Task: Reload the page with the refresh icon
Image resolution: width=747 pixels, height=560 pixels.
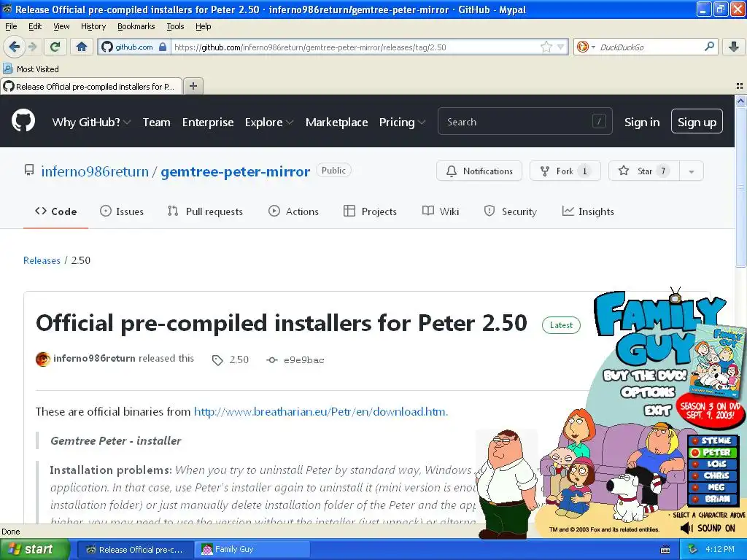Action: [55, 47]
